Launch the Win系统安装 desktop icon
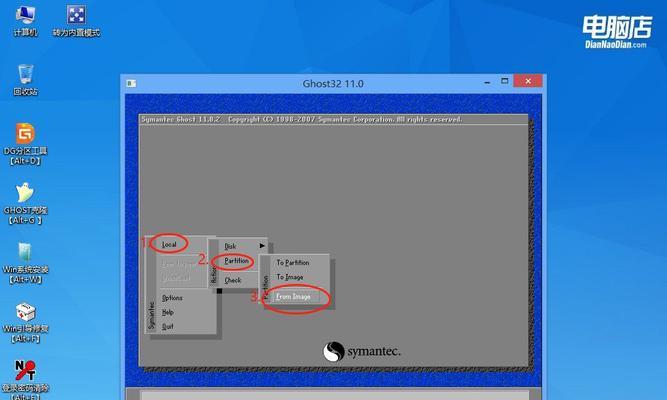 click(26, 263)
